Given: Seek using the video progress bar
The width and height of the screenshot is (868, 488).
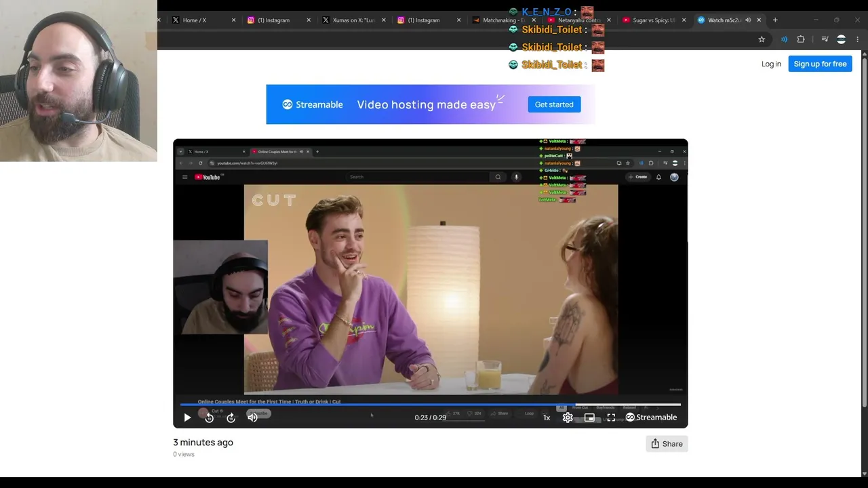Looking at the screenshot, I should [431, 405].
